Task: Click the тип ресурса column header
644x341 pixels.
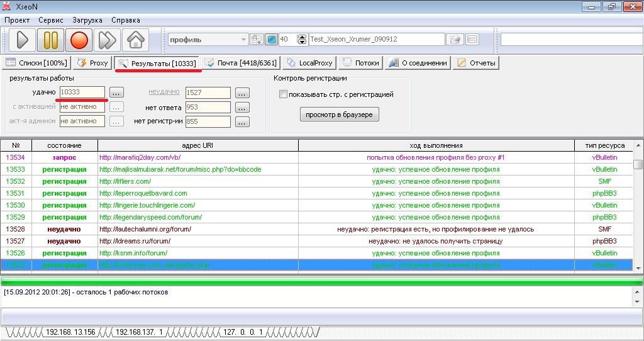Action: 604,145
